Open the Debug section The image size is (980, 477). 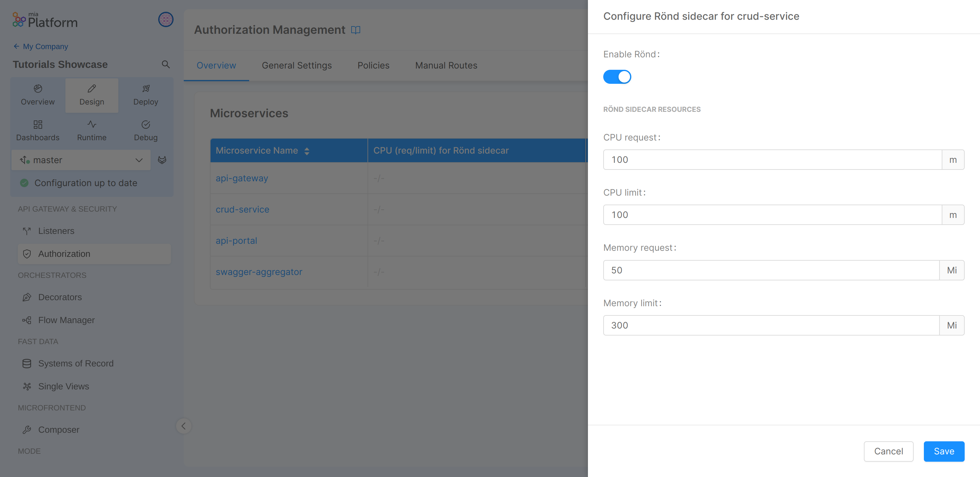click(x=145, y=130)
